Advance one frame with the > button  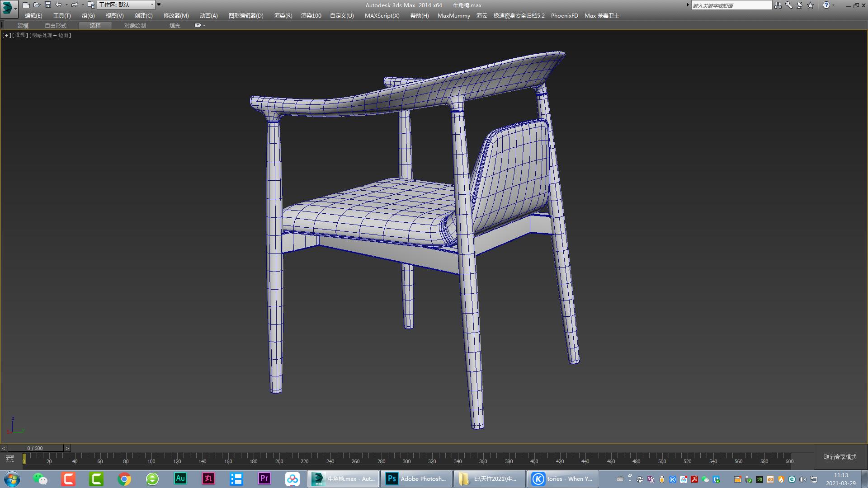coord(67,448)
